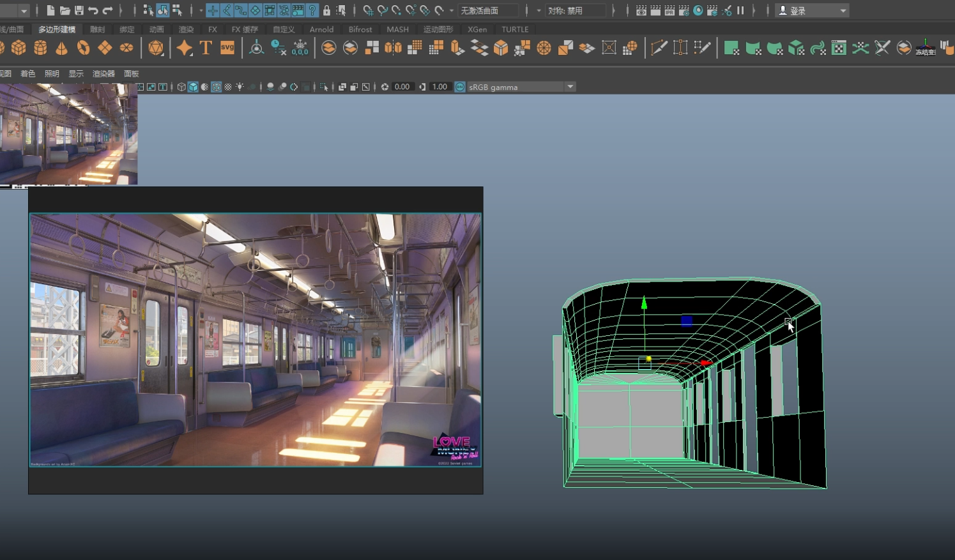The height and width of the screenshot is (560, 955).
Task: Create a new scene from the status line
Action: pyautogui.click(x=50, y=10)
